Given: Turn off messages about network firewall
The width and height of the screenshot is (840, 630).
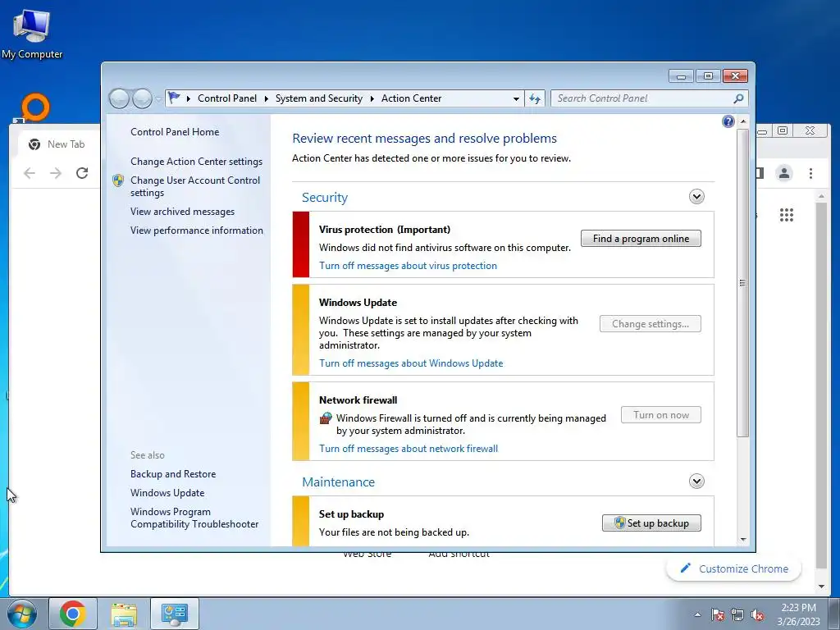Looking at the screenshot, I should pyautogui.click(x=409, y=449).
